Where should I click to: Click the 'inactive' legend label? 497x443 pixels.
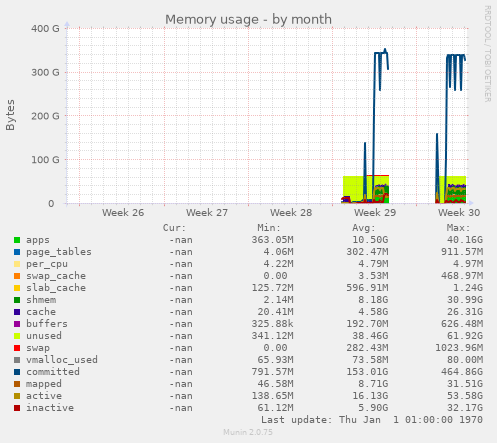[x=50, y=408]
